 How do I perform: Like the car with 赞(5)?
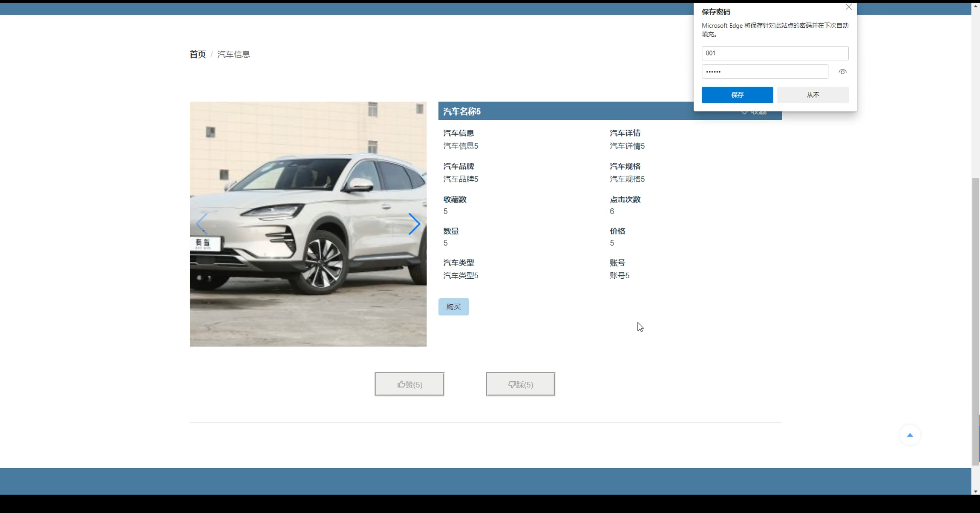(409, 384)
